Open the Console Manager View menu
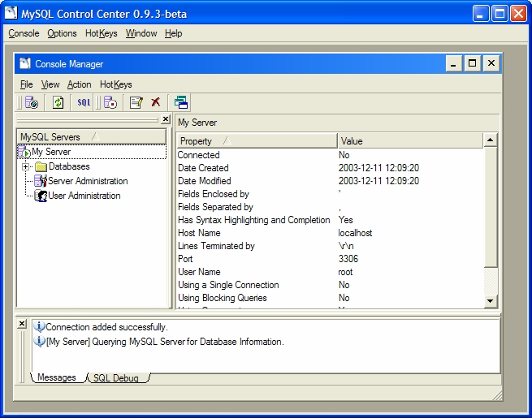The image size is (532, 418). click(50, 84)
